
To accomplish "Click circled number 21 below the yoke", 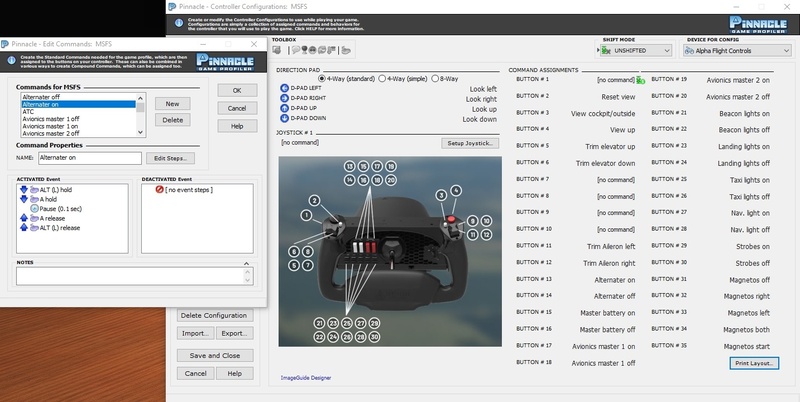I will (x=319, y=323).
